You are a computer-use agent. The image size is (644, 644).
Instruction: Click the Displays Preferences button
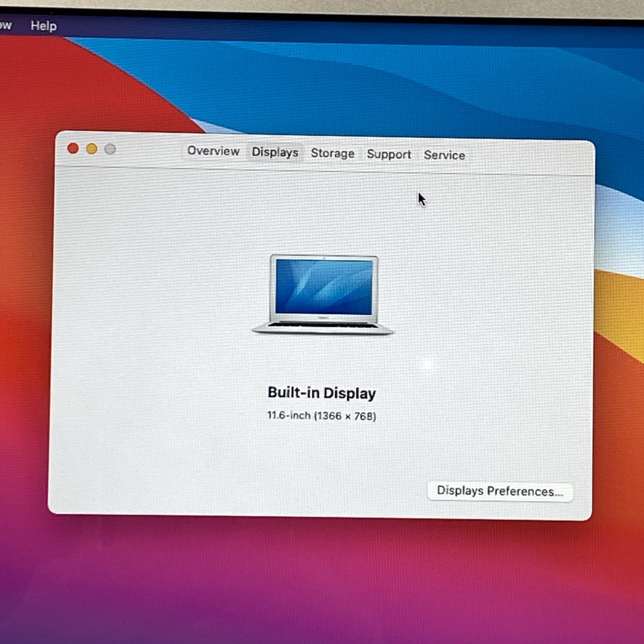[x=500, y=491]
